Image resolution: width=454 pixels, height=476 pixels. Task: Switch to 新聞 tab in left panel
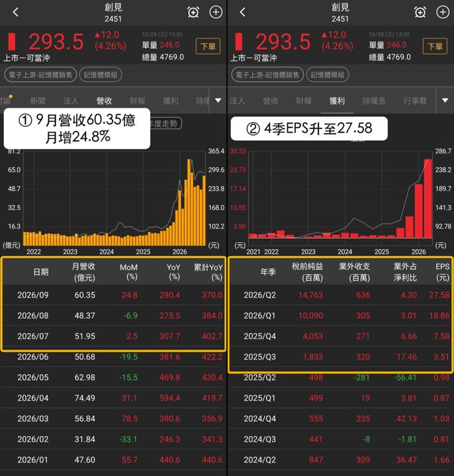tap(38, 100)
